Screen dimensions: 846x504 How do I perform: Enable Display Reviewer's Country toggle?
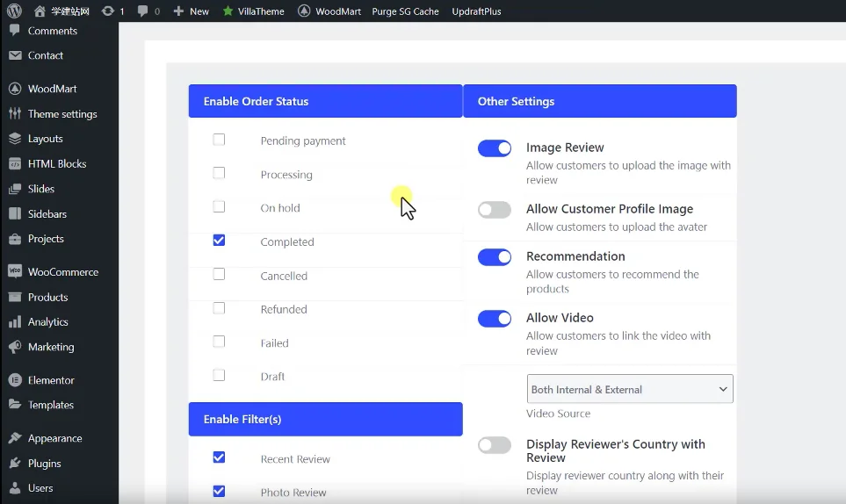(x=495, y=445)
